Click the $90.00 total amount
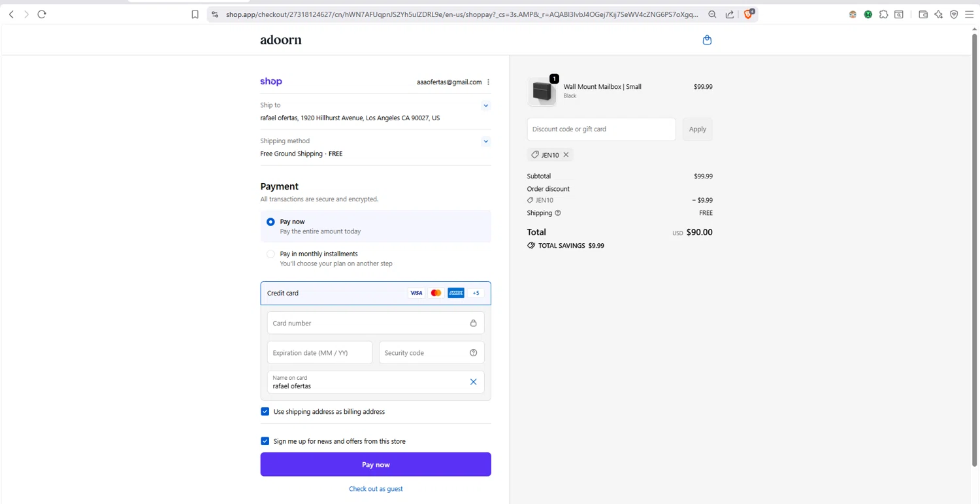Image resolution: width=980 pixels, height=504 pixels. pos(700,232)
